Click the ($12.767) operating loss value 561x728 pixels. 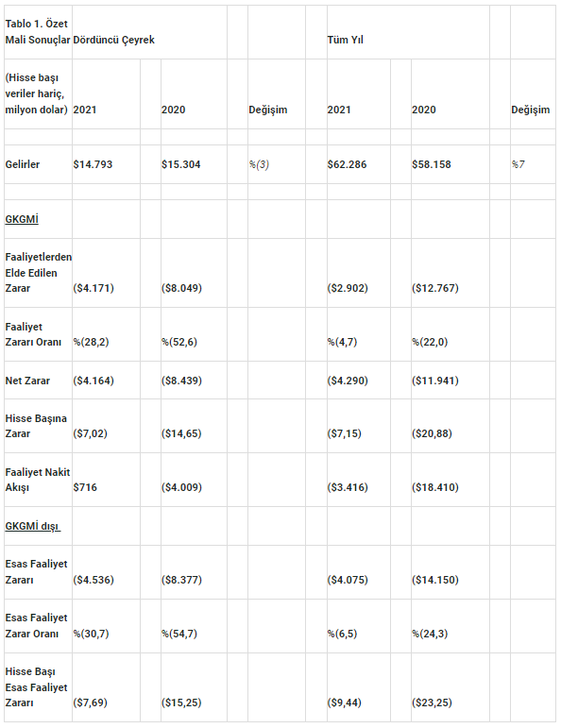coord(435,288)
